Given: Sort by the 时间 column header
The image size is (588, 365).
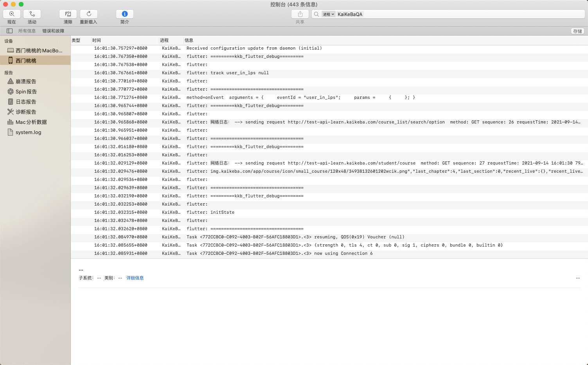Looking at the screenshot, I should [x=97, y=40].
